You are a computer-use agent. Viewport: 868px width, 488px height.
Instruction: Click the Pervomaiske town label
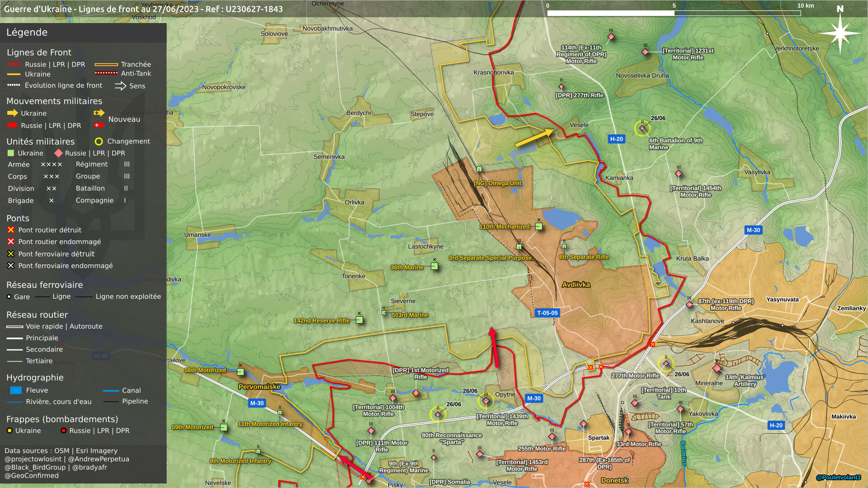259,387
